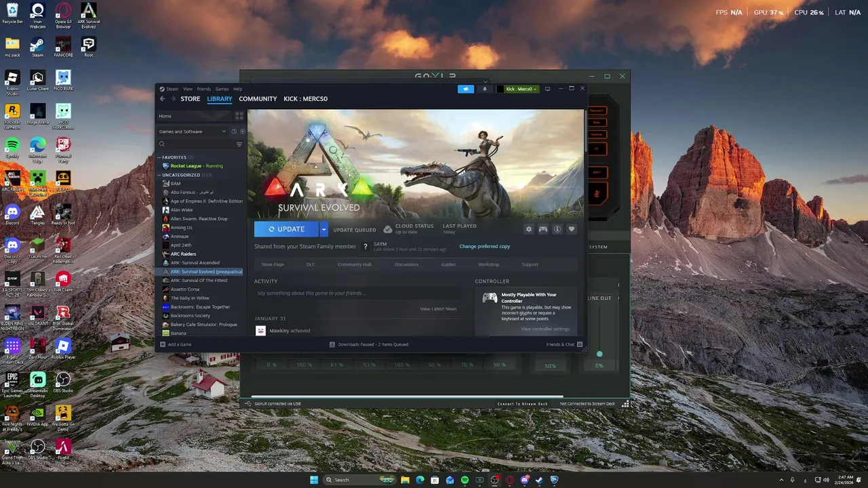
Task: Open File Explorer from taskbar
Action: tap(405, 480)
